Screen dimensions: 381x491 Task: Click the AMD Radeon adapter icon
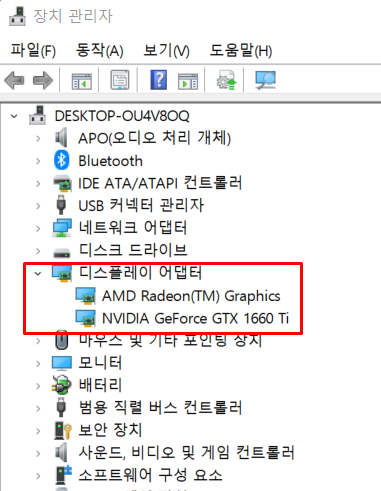(x=86, y=296)
